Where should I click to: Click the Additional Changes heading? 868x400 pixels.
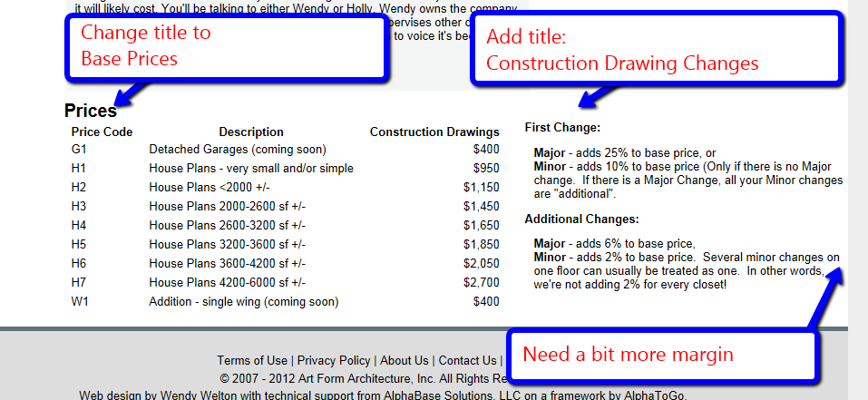pos(582,219)
